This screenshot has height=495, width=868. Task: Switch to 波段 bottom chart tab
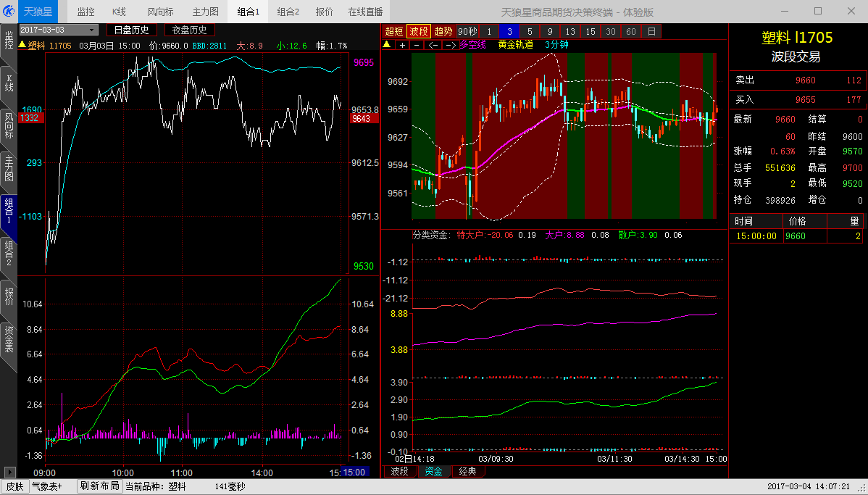[x=400, y=471]
